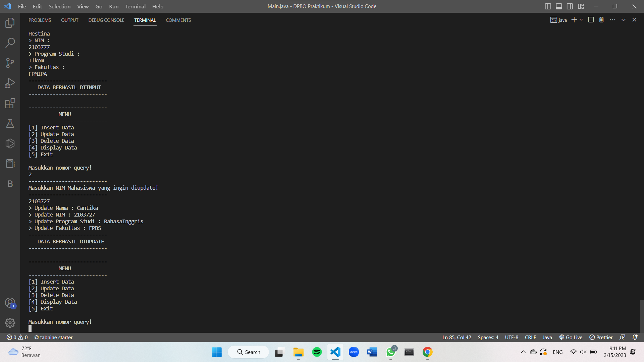Open the feedback icon in status bar

(623, 338)
